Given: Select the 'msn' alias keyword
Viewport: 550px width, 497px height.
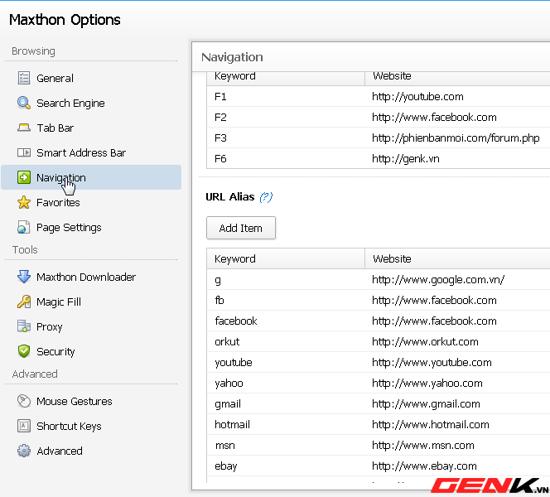Looking at the screenshot, I should (x=225, y=445).
